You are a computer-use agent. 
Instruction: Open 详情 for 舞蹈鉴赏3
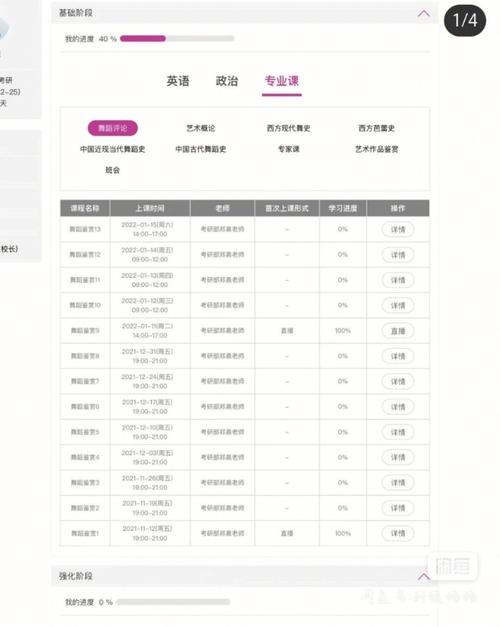click(398, 483)
